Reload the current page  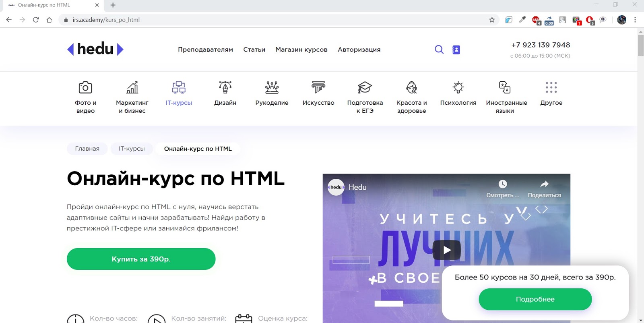[36, 20]
